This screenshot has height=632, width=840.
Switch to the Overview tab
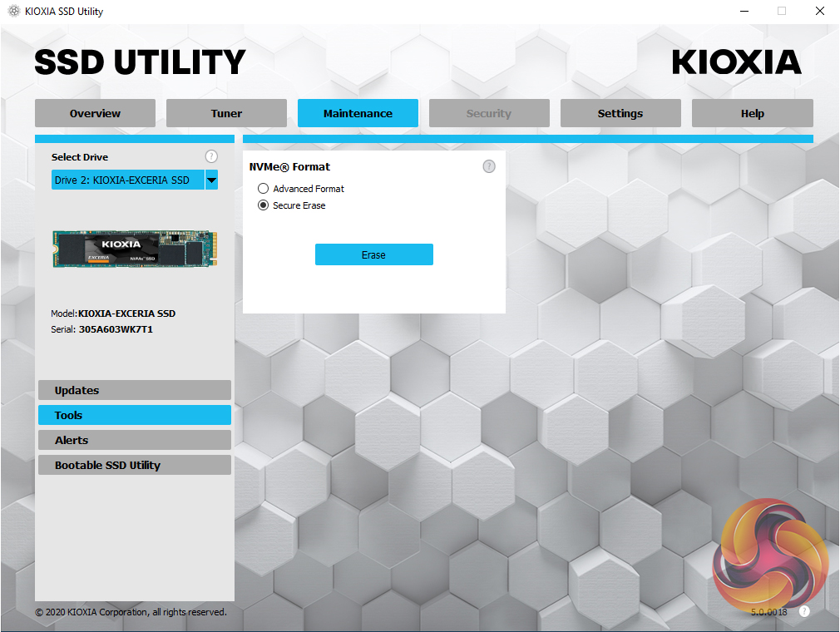[x=96, y=113]
